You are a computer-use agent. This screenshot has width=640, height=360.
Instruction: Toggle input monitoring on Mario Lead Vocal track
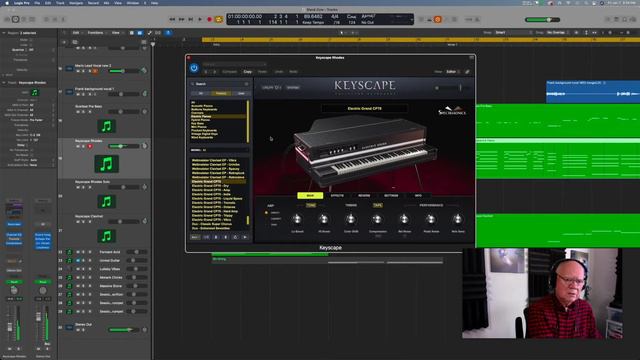(95, 71)
